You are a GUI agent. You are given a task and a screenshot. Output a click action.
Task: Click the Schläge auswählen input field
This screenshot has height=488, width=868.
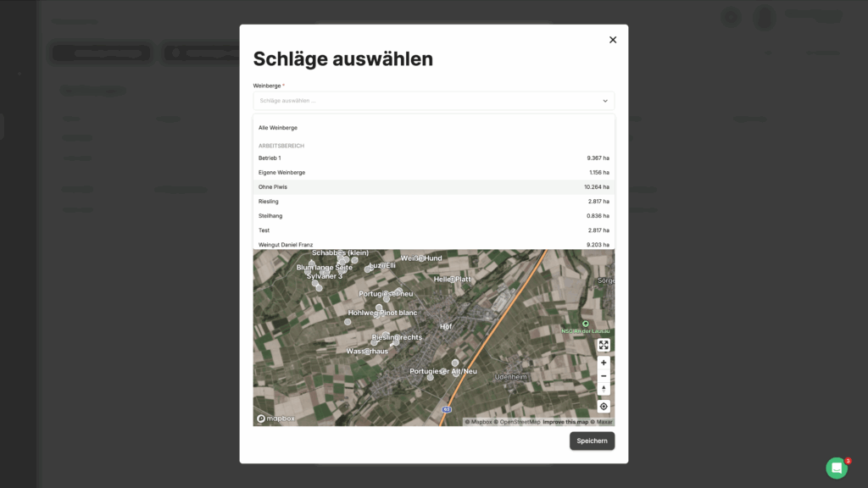point(424,101)
